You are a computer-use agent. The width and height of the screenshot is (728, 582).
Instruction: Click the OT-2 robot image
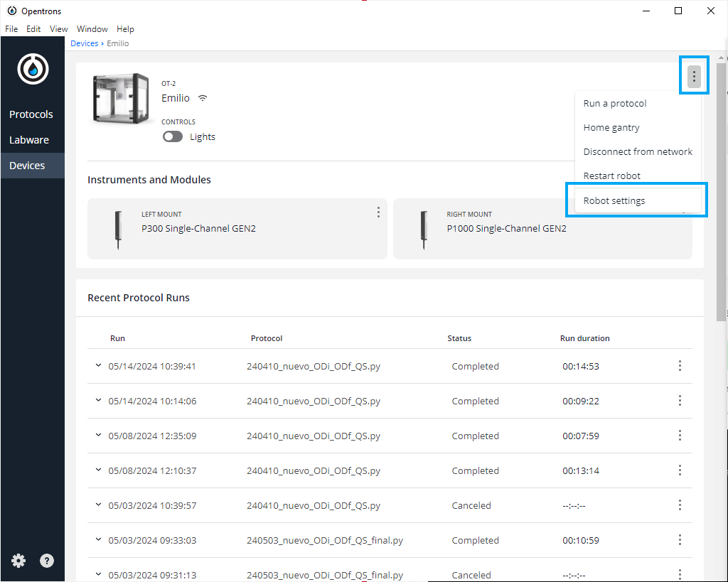(x=122, y=98)
